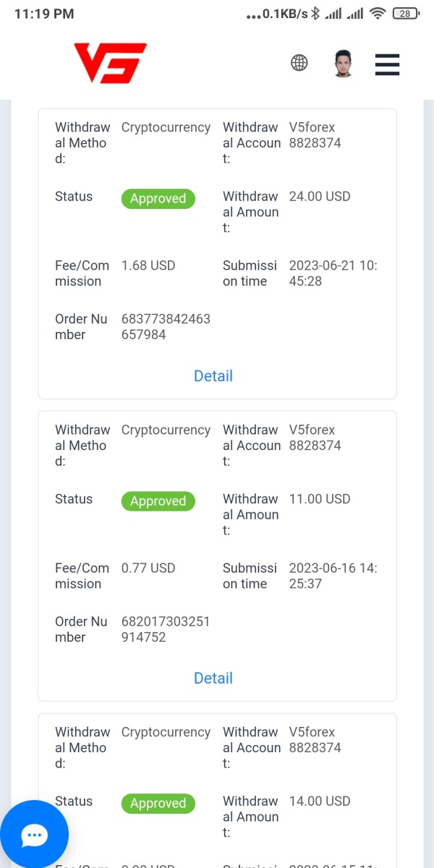
Task: Open Detail for the 11.00 USD withdrawal
Action: 213,678
